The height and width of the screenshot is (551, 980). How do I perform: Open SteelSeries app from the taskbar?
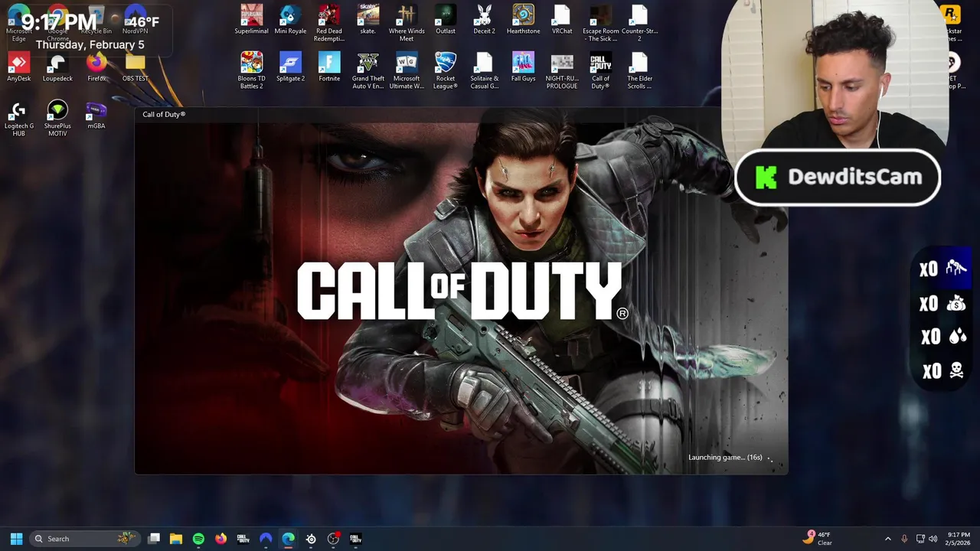311,539
